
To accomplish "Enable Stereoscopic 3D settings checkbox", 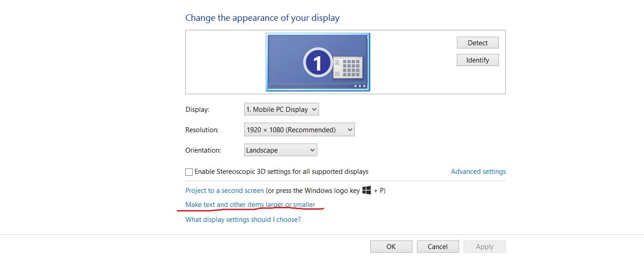I will [189, 172].
